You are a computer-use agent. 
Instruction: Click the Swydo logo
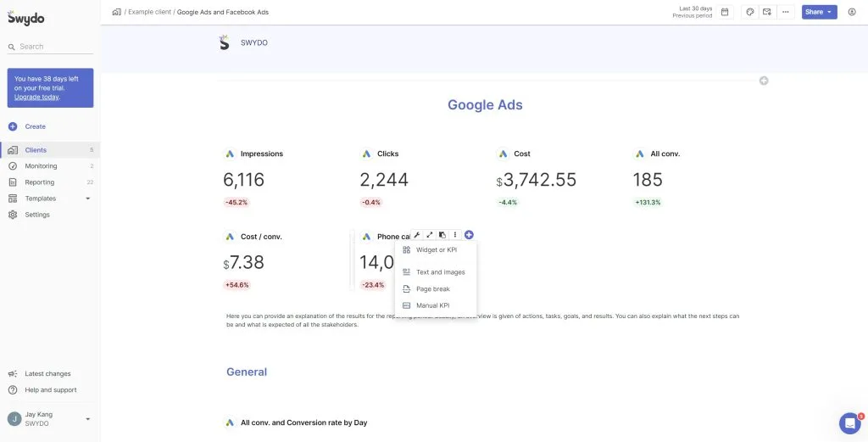(x=26, y=19)
